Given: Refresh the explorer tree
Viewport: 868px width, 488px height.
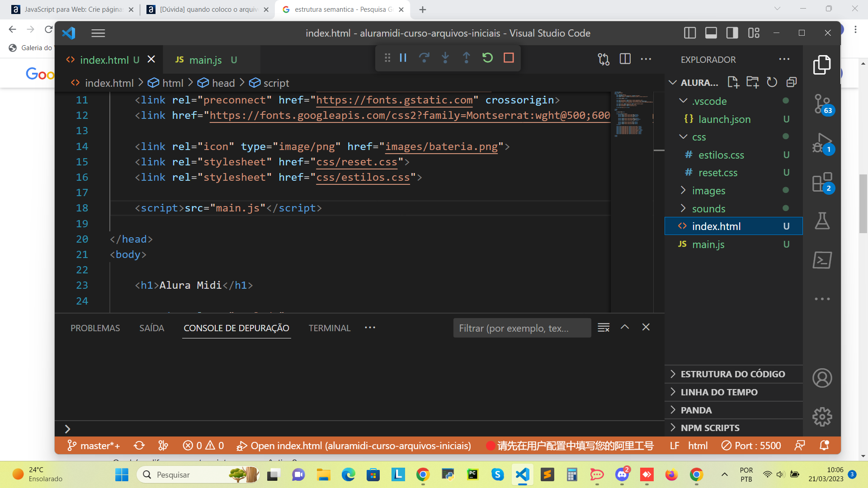Looking at the screenshot, I should 772,82.
